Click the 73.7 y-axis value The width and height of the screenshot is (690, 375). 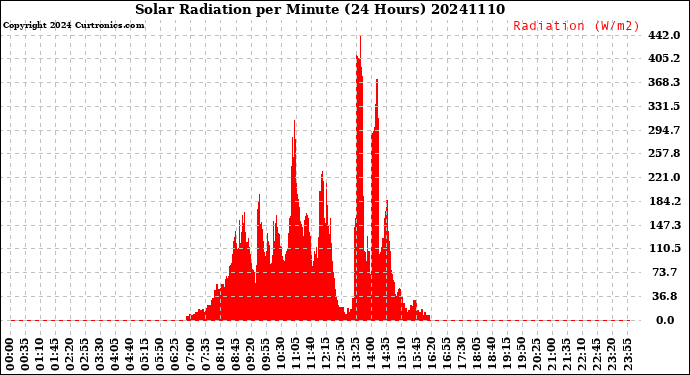(x=665, y=272)
